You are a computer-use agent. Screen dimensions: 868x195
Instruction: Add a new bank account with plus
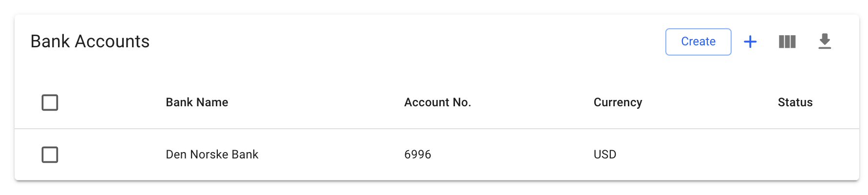coord(750,42)
